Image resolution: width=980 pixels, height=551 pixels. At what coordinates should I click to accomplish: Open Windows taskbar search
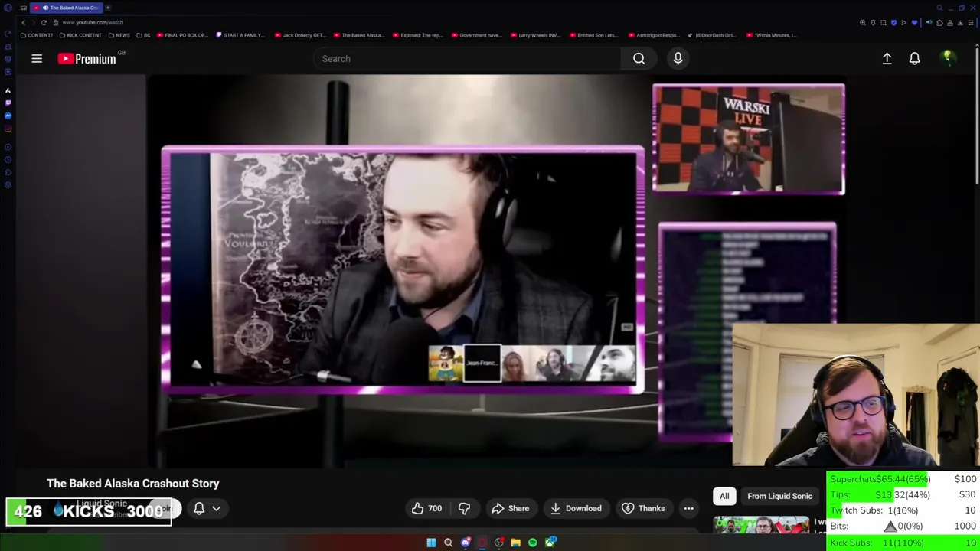448,543
